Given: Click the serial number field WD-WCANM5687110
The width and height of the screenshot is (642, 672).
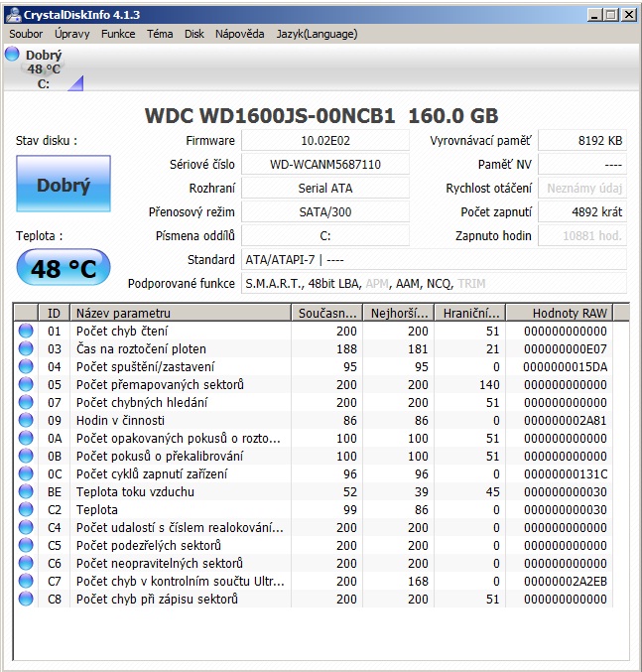Looking at the screenshot, I should point(325,164).
